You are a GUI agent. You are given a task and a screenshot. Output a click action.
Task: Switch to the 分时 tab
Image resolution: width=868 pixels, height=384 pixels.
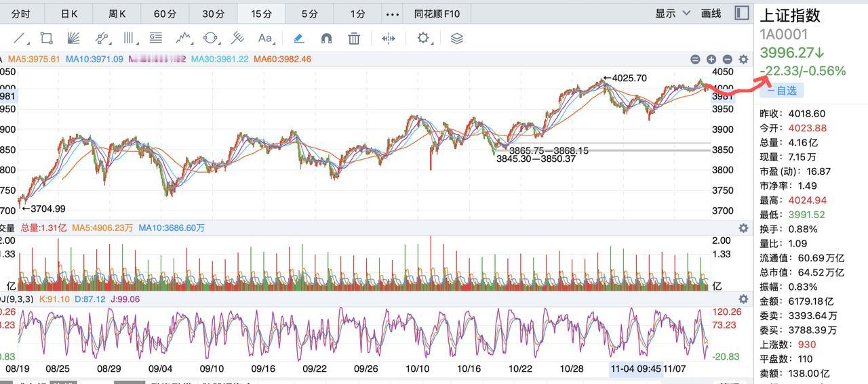coord(21,14)
